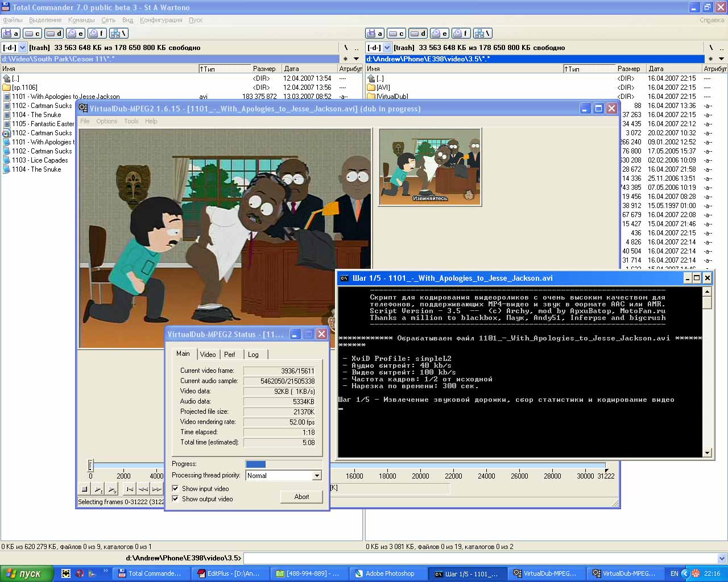Select drive a in left panel

pyautogui.click(x=11, y=34)
